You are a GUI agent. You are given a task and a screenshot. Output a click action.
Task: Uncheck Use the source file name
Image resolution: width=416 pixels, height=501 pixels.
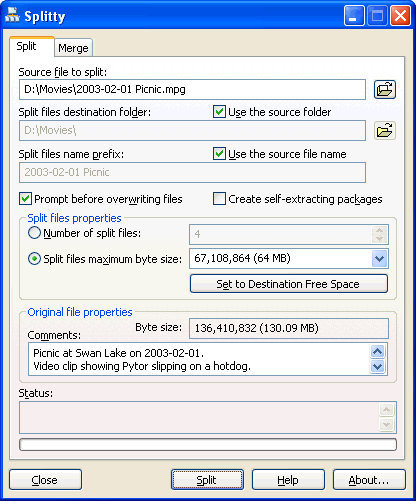(219, 154)
